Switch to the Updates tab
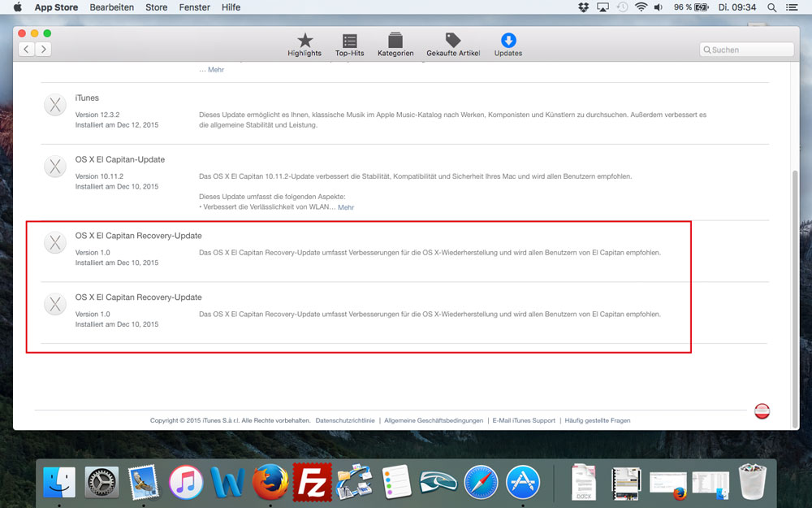This screenshot has width=812, height=508. (x=508, y=45)
